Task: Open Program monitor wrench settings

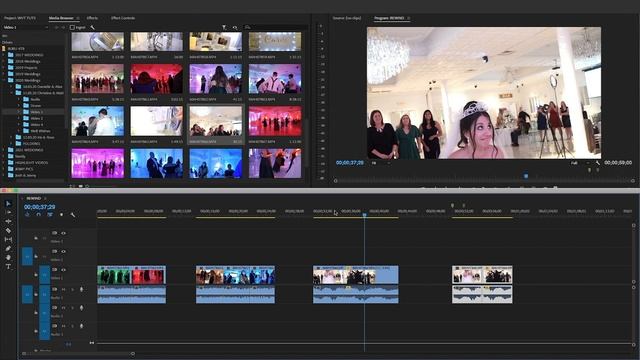Action: point(598,163)
